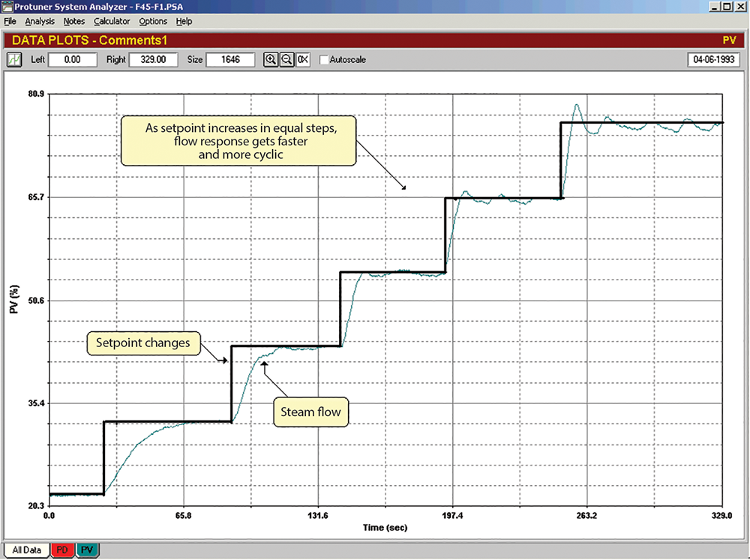Switch to the red PD tab

tap(63, 550)
